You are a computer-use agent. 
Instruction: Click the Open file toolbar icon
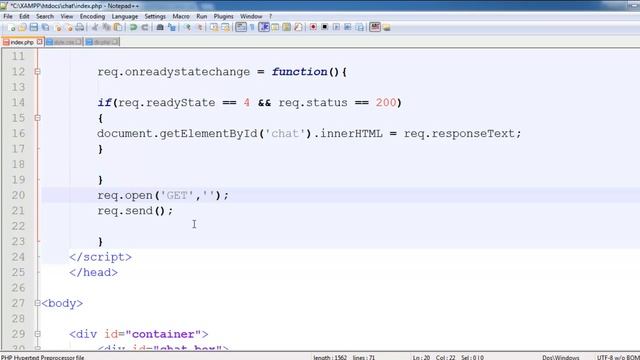(x=22, y=27)
